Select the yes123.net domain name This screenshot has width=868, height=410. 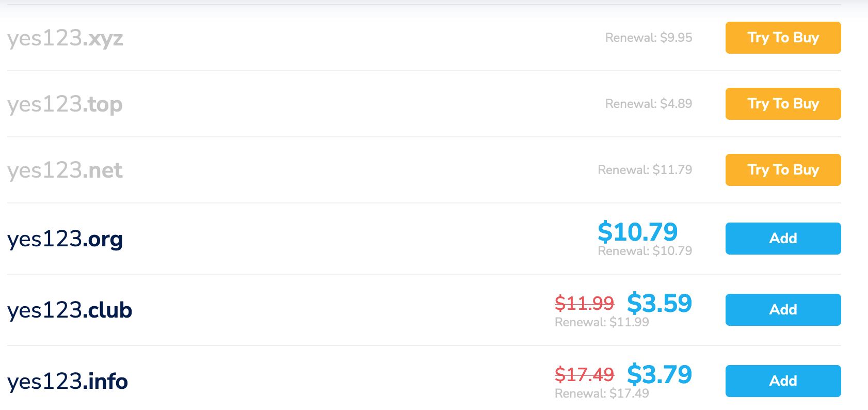pyautogui.click(x=65, y=170)
